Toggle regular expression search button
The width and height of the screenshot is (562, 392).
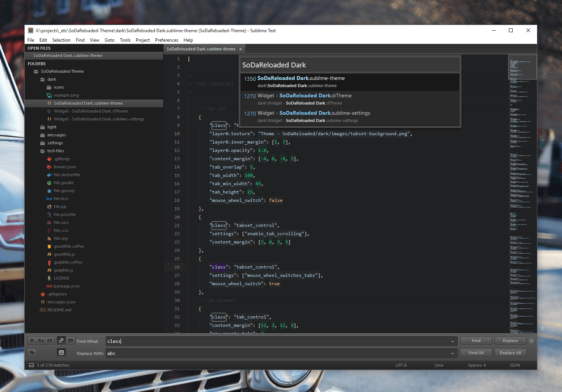[32, 340]
